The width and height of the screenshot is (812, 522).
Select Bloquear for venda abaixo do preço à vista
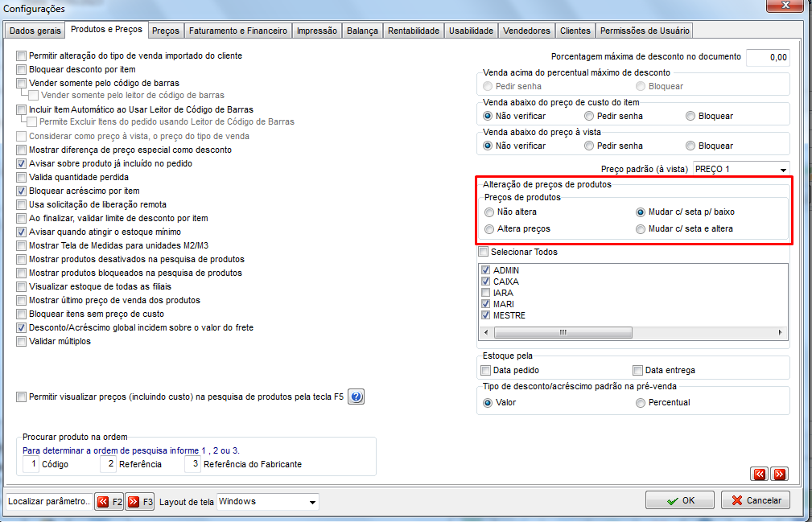(x=690, y=146)
